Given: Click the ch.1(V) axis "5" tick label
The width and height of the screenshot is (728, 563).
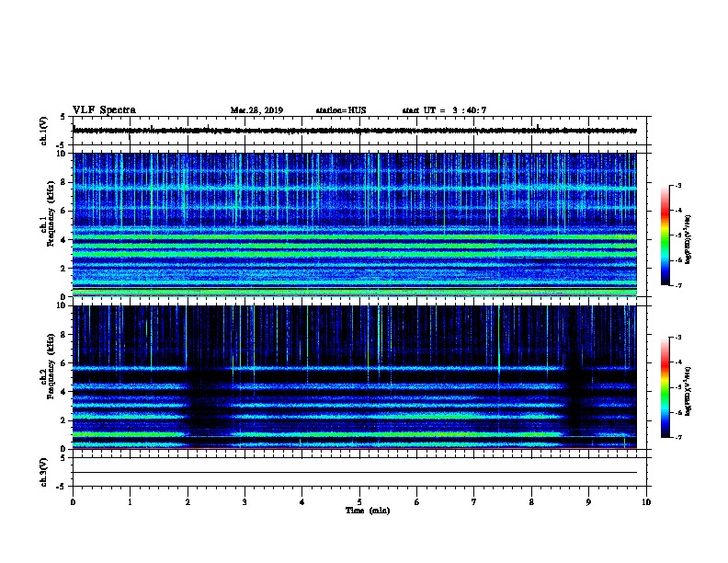Looking at the screenshot, I should click(63, 117).
